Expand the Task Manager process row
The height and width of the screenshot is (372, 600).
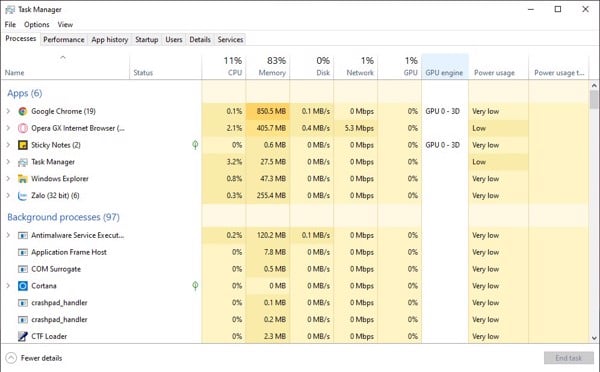8,162
